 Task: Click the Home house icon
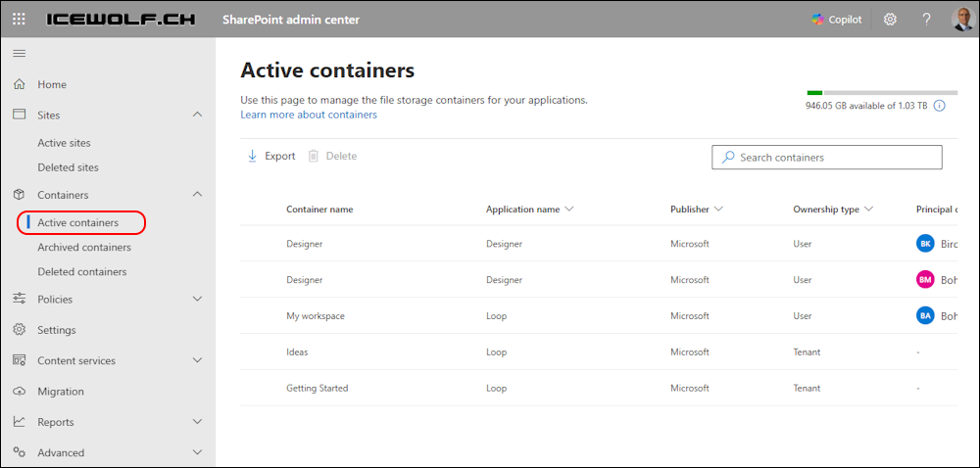coord(20,84)
